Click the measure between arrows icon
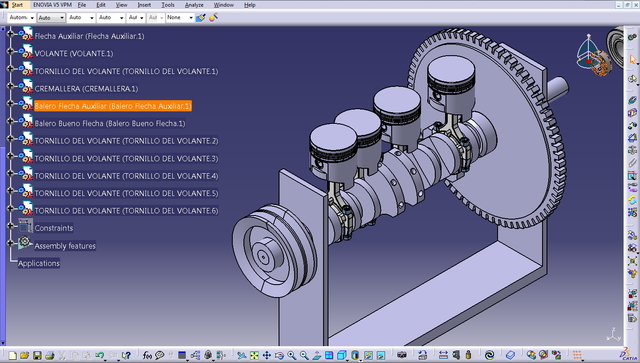 click(443, 355)
